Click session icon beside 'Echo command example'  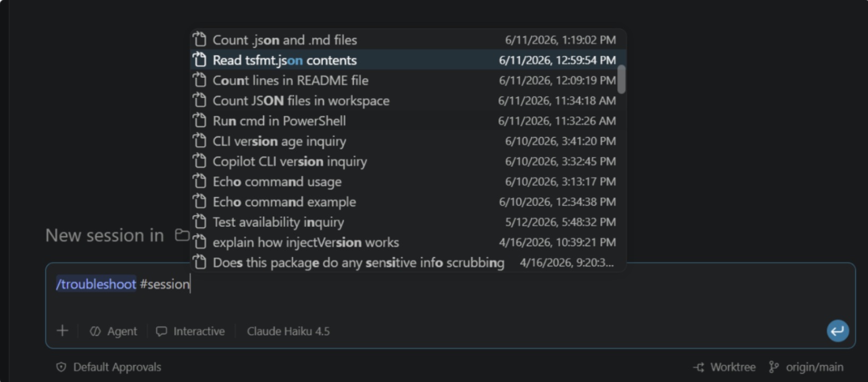point(199,201)
